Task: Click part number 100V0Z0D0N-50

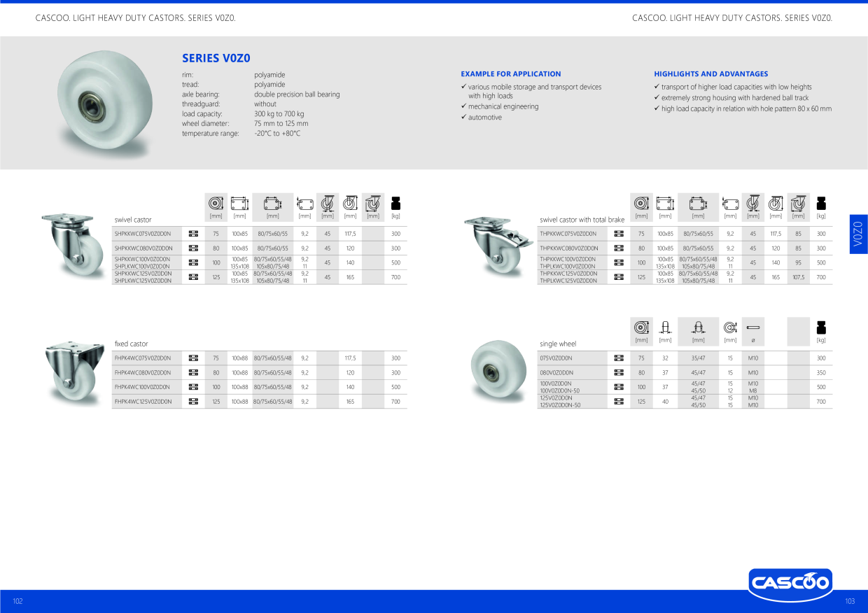Action: [560, 390]
